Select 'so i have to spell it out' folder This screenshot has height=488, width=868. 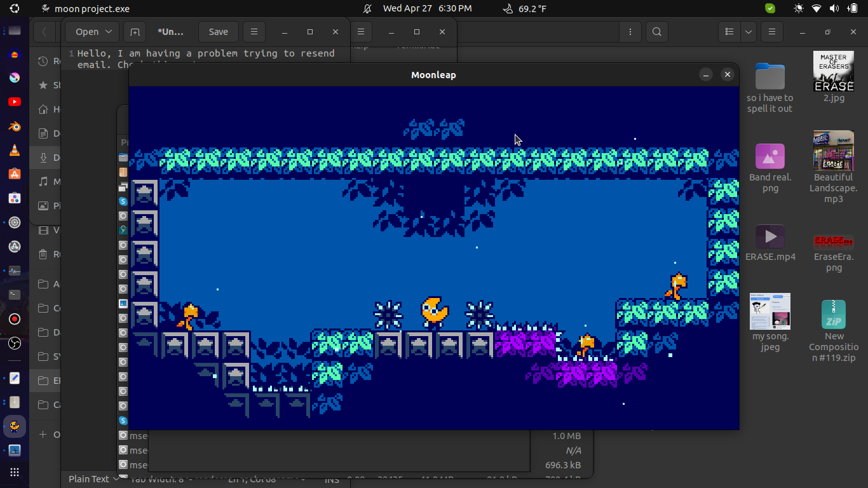pos(770,88)
